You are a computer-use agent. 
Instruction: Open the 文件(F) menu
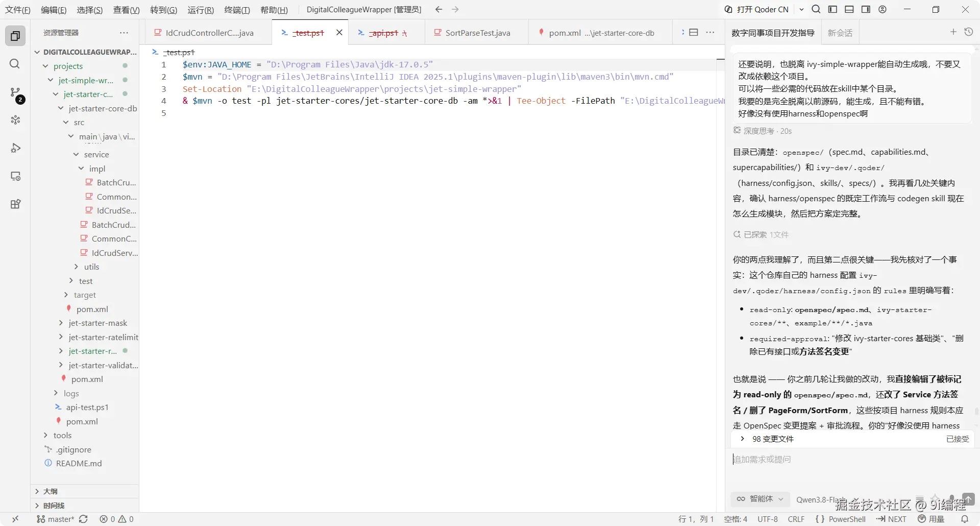(x=17, y=10)
